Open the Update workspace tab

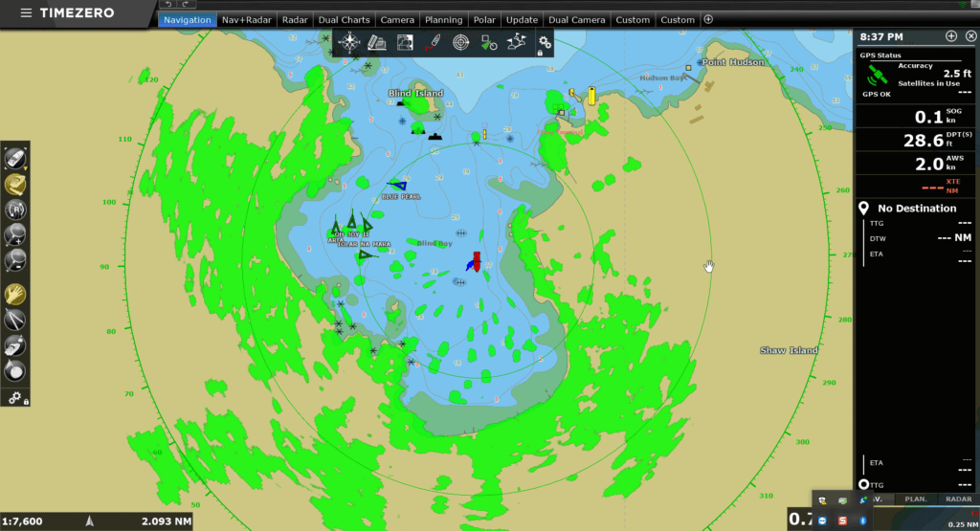click(522, 20)
